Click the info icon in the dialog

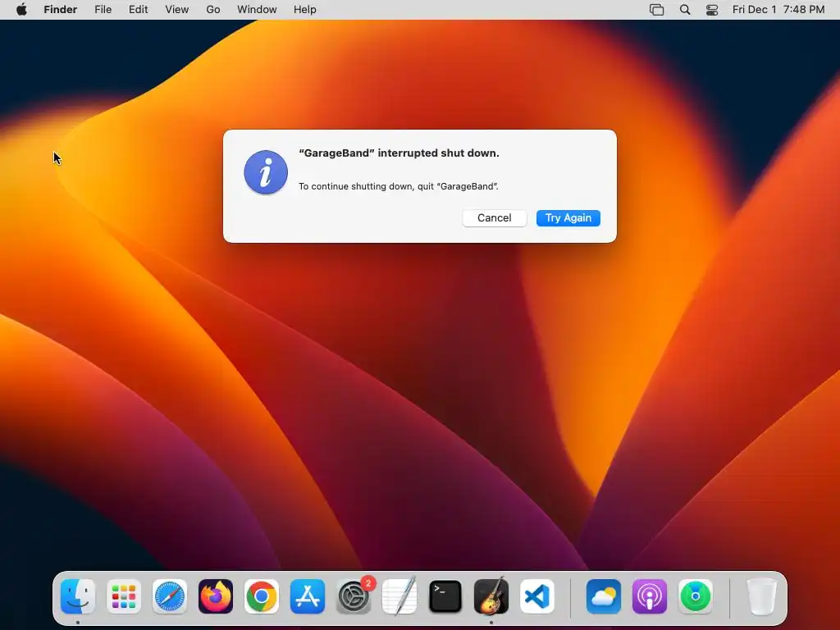tap(266, 172)
